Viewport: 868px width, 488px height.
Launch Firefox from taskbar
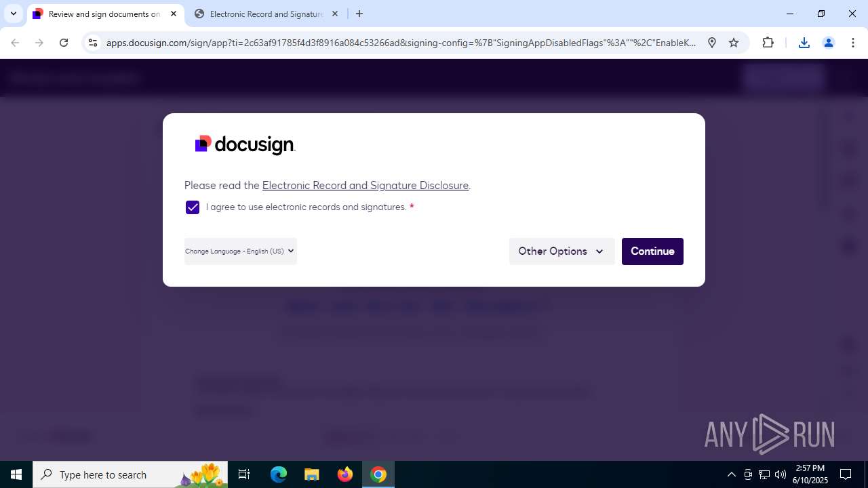[x=345, y=474]
